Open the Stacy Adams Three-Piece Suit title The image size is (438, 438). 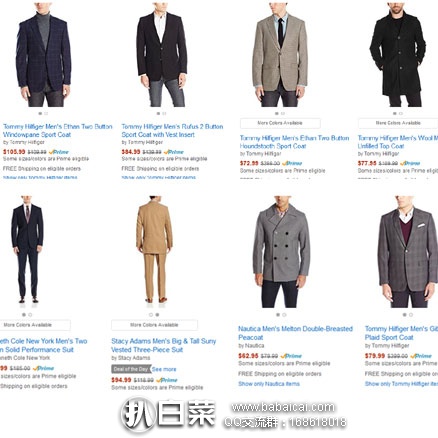[x=163, y=345]
